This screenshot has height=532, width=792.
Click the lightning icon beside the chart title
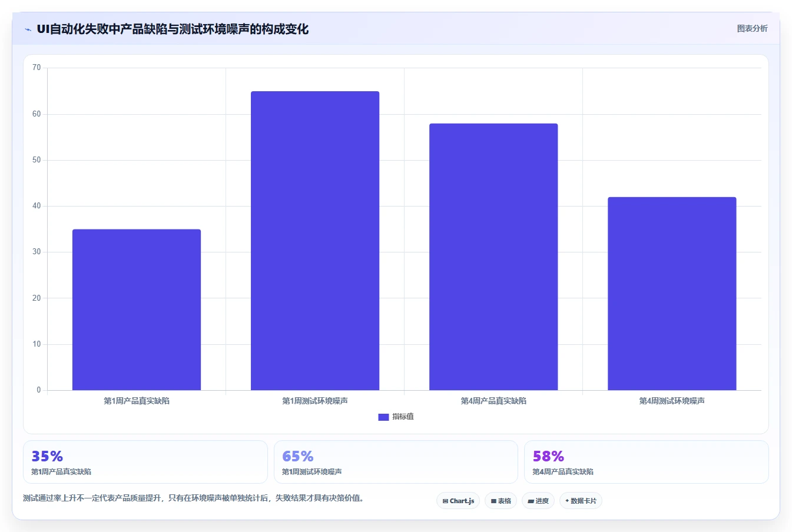click(28, 29)
